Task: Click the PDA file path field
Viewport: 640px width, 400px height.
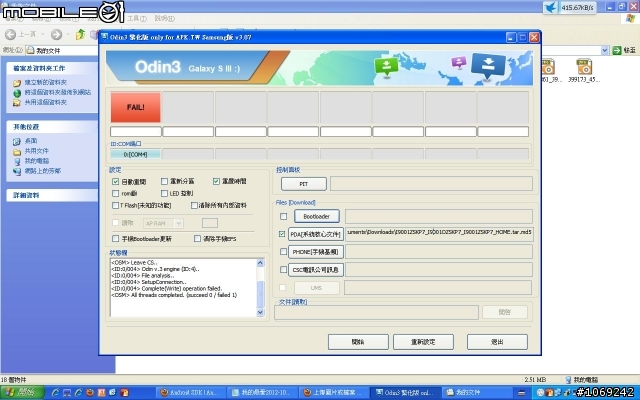Action: pos(439,234)
